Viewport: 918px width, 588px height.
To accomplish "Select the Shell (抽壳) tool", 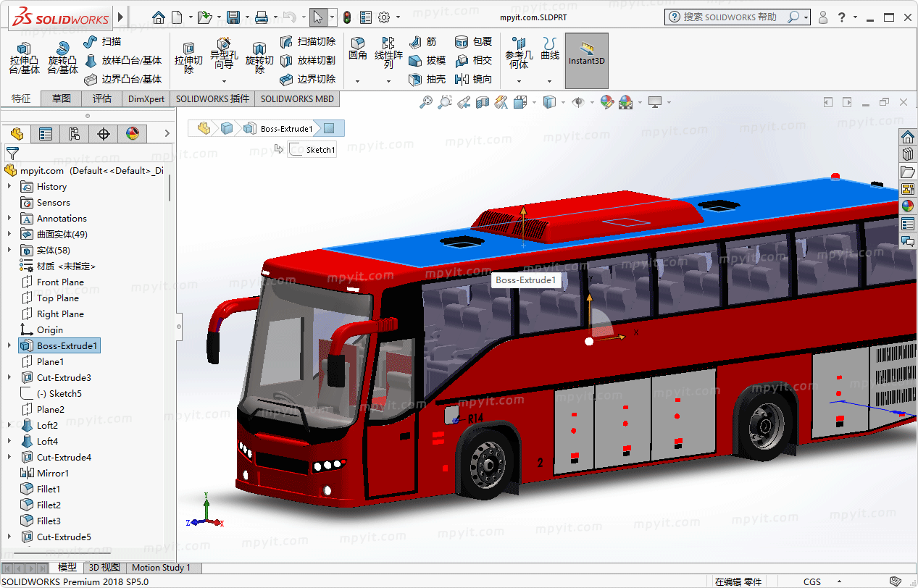I will tap(427, 80).
